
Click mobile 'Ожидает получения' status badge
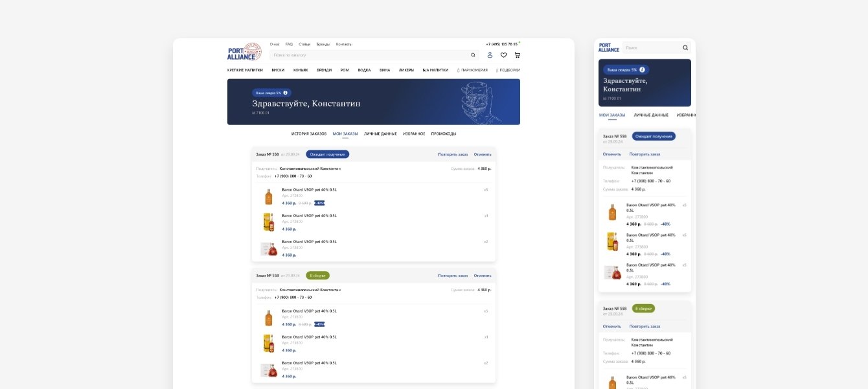click(654, 136)
